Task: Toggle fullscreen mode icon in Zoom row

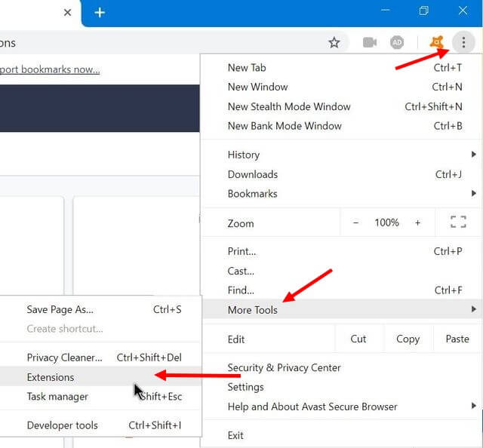Action: (458, 222)
